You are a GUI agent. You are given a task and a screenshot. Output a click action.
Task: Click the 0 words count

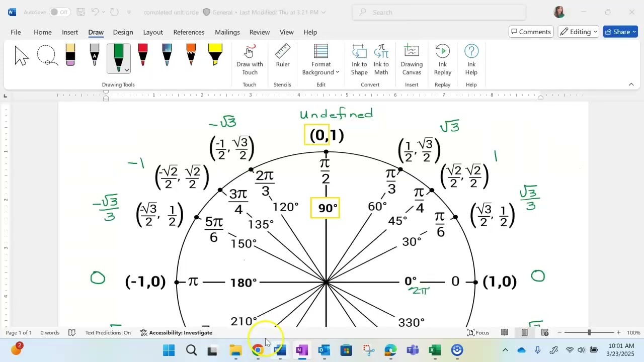point(50,333)
